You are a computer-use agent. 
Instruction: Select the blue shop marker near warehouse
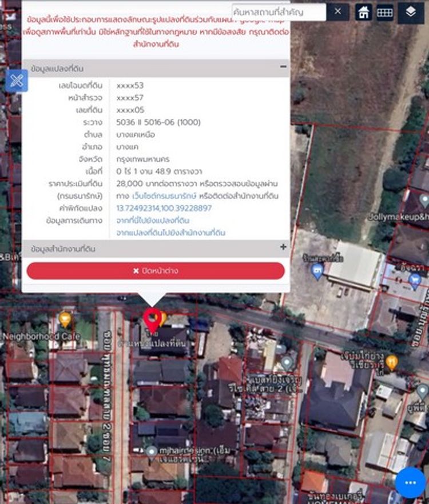318,271
